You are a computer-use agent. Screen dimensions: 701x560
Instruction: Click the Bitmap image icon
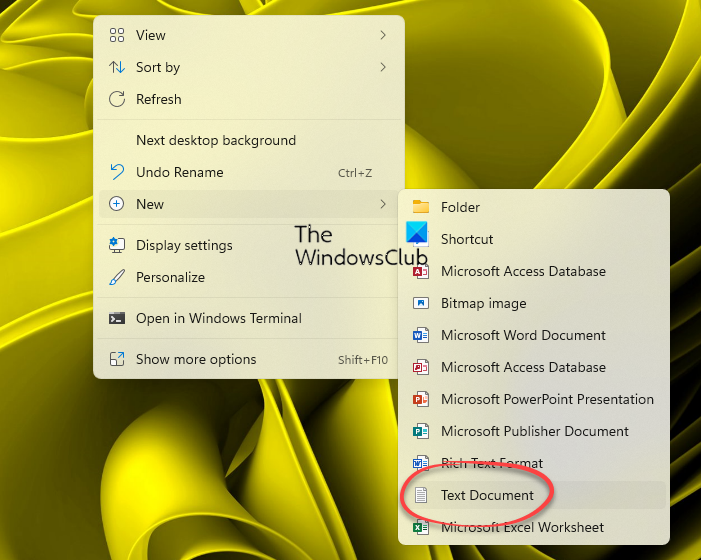point(420,303)
